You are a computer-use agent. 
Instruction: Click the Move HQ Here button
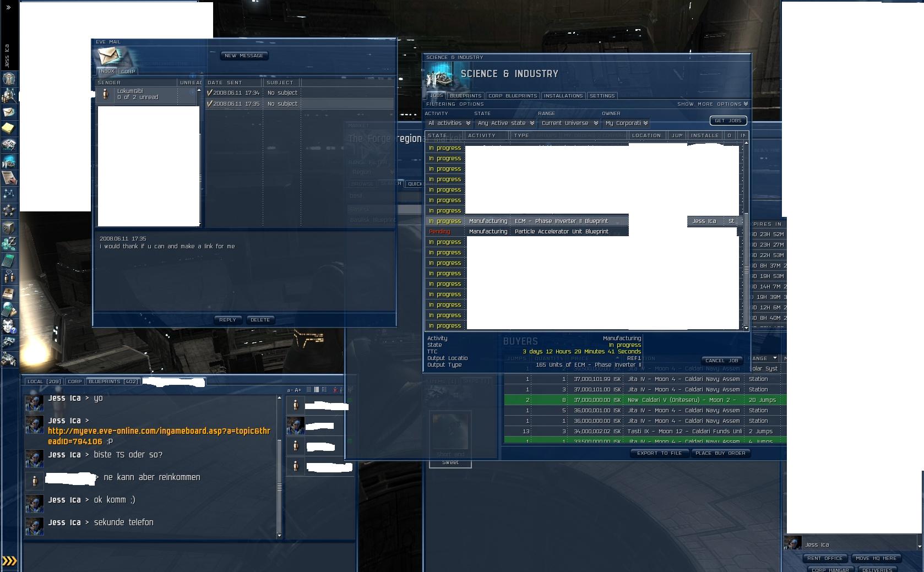click(x=876, y=558)
